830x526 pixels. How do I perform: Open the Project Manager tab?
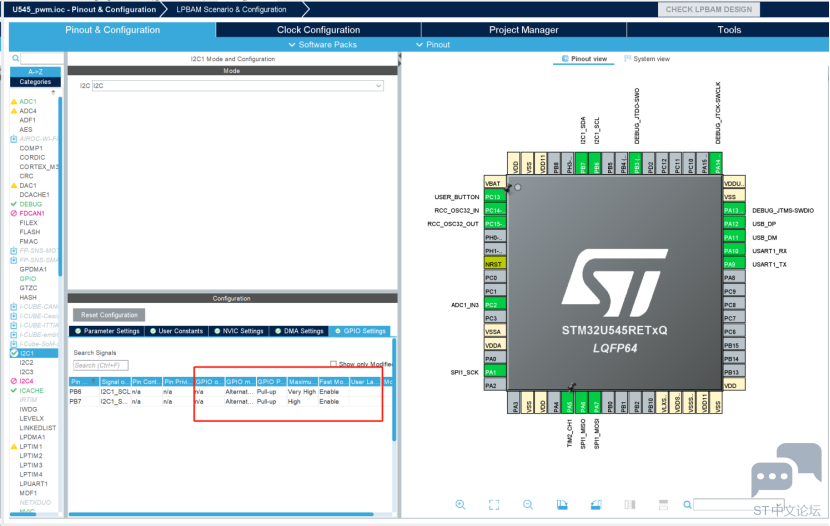click(524, 30)
